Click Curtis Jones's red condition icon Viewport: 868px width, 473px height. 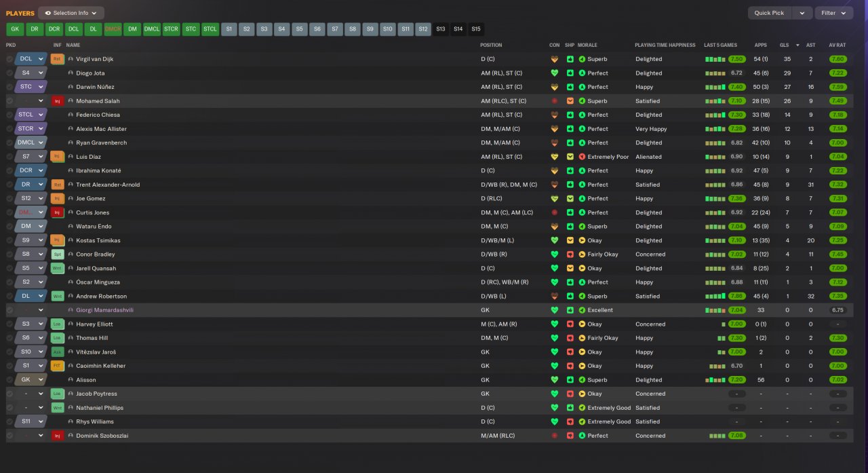(x=555, y=212)
